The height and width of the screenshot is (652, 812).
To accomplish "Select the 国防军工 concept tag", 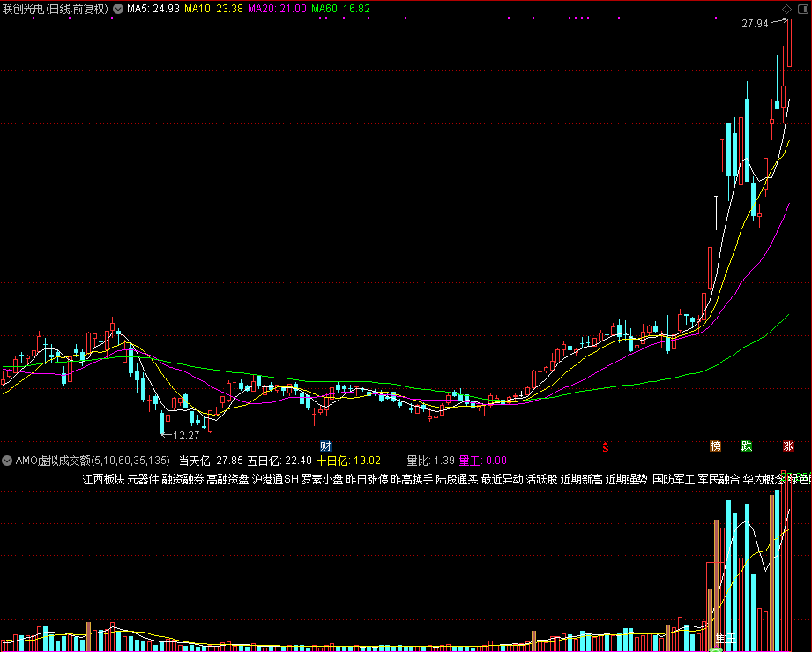I will 674,479.
